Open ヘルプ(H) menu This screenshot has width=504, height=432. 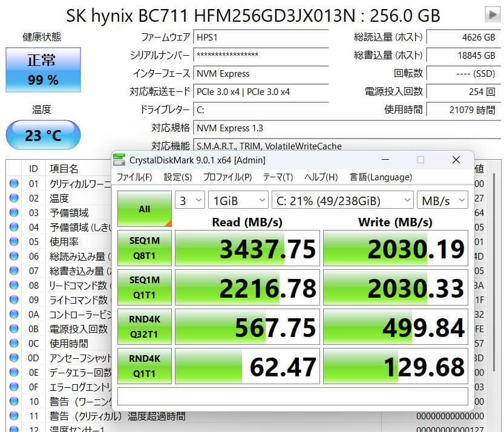click(x=321, y=177)
